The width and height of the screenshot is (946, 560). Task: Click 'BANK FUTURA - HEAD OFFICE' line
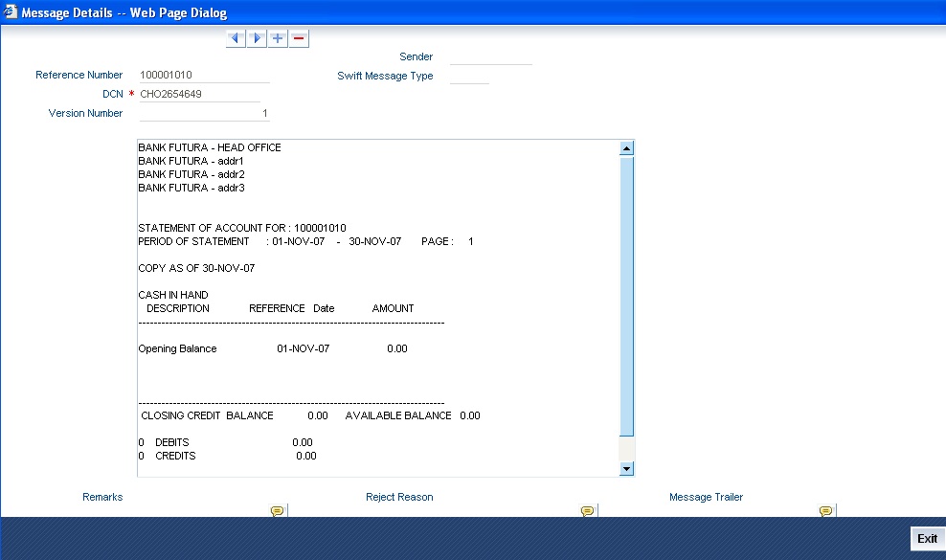click(x=210, y=147)
